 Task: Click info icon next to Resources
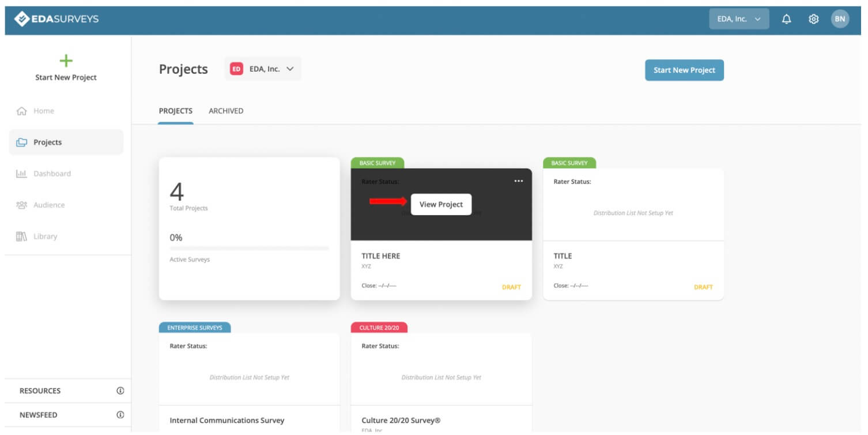coord(120,391)
